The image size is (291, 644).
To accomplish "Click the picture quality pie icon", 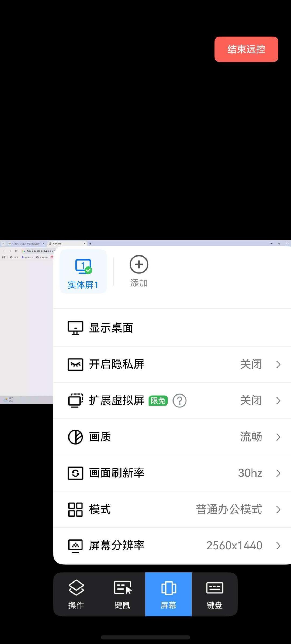I will point(75,437).
